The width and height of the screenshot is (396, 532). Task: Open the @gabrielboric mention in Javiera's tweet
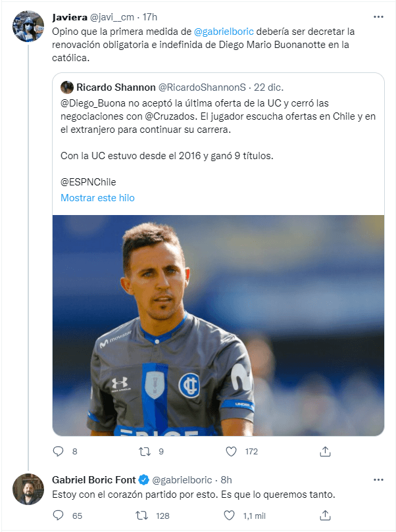tap(223, 32)
